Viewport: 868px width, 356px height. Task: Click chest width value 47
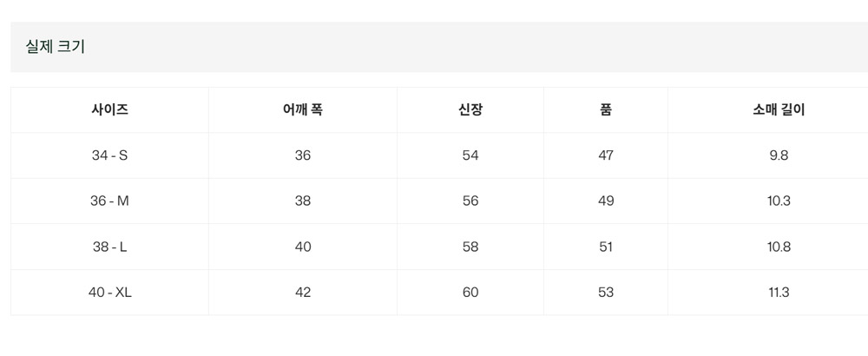tap(606, 155)
